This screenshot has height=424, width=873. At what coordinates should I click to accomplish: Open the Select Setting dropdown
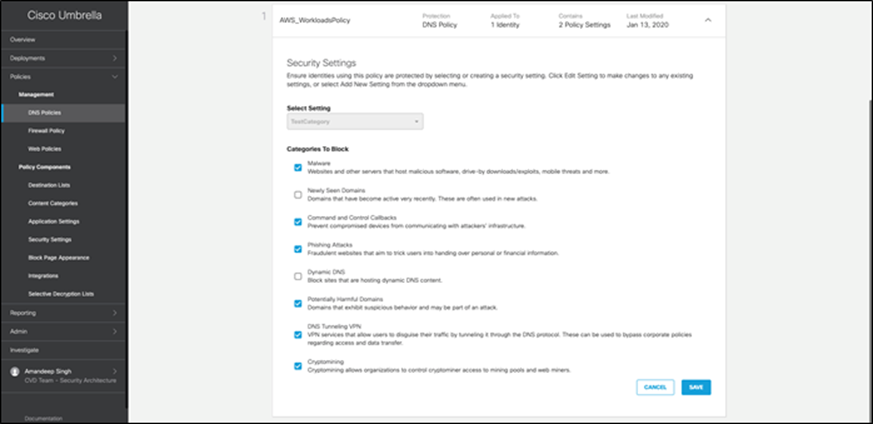pyautogui.click(x=355, y=121)
